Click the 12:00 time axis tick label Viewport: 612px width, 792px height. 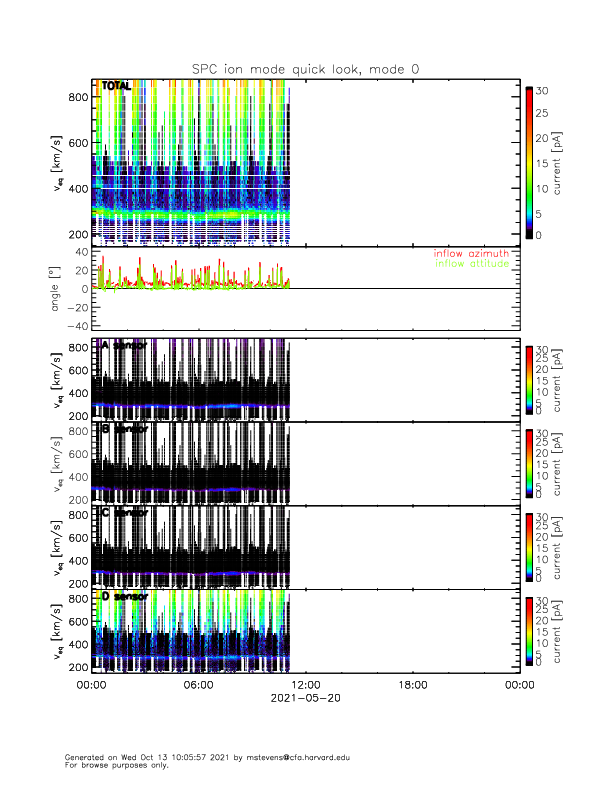click(305, 685)
